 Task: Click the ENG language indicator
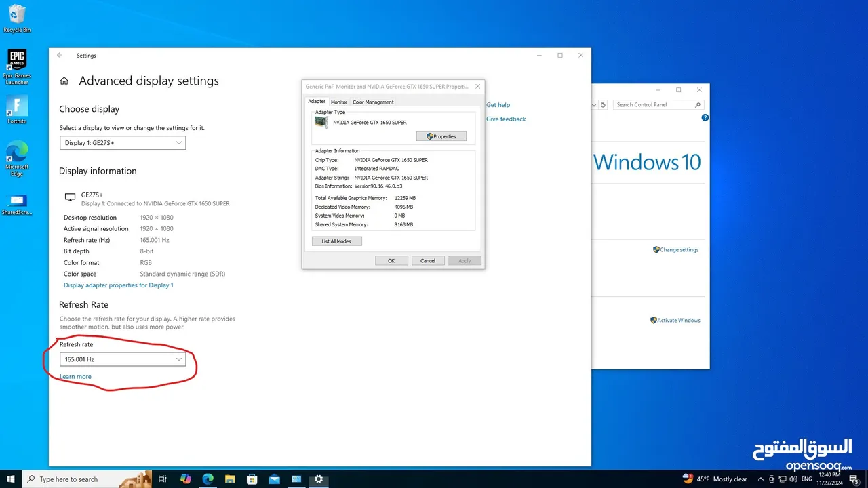(807, 479)
